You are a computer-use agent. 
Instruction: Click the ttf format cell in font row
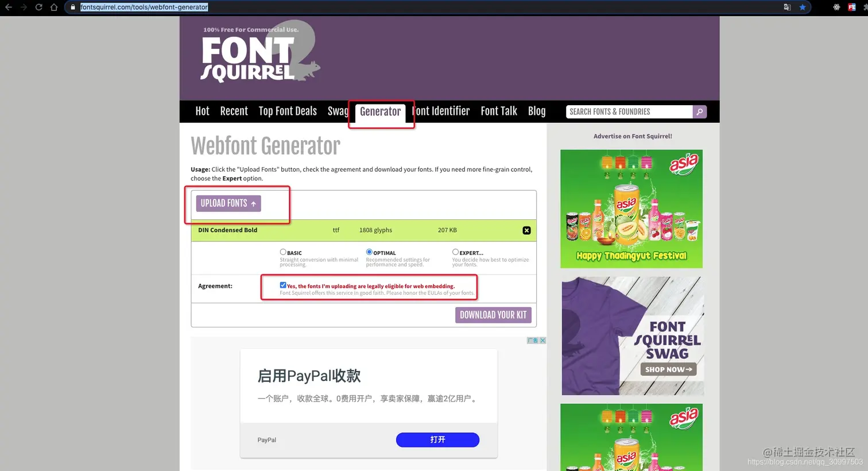[x=336, y=230]
